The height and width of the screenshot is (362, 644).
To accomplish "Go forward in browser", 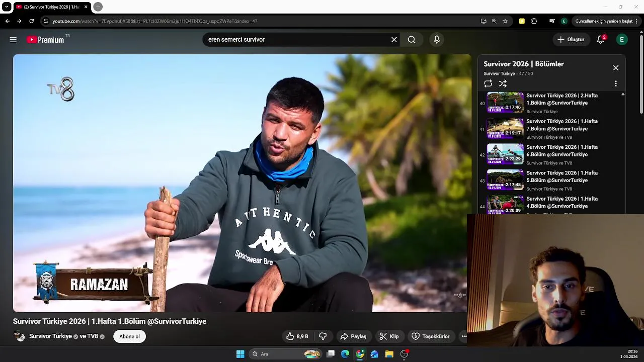I will point(19,21).
